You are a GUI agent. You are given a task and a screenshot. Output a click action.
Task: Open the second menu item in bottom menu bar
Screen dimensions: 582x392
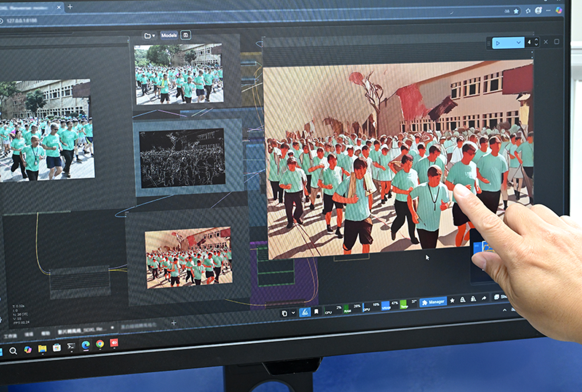point(29,334)
